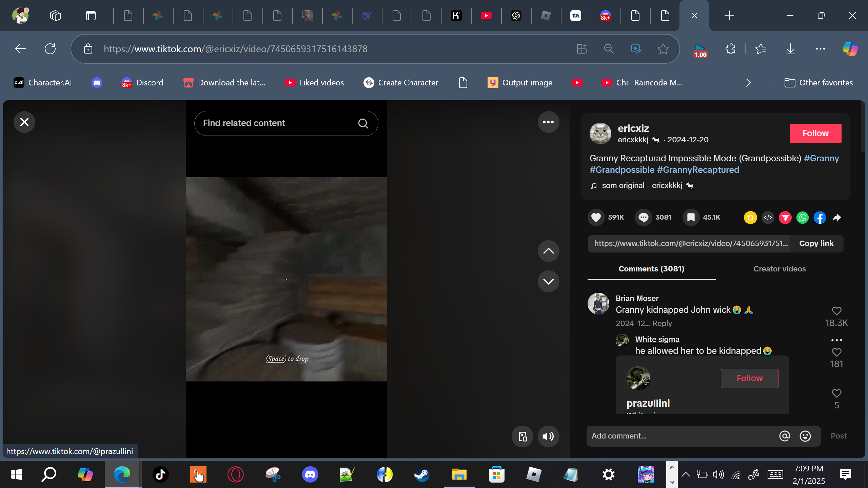
Task: Share the video to WhatsApp
Action: [802, 217]
